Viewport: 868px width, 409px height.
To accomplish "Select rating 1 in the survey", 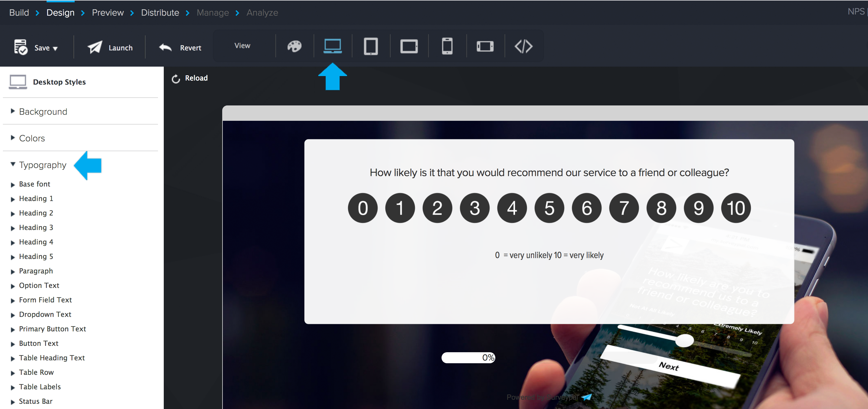I will click(400, 208).
